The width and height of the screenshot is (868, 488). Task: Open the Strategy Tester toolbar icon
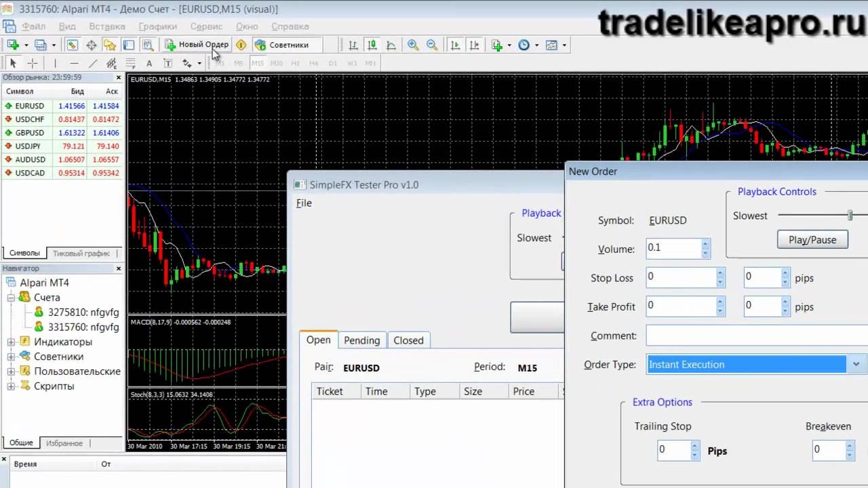pyautogui.click(x=147, y=45)
